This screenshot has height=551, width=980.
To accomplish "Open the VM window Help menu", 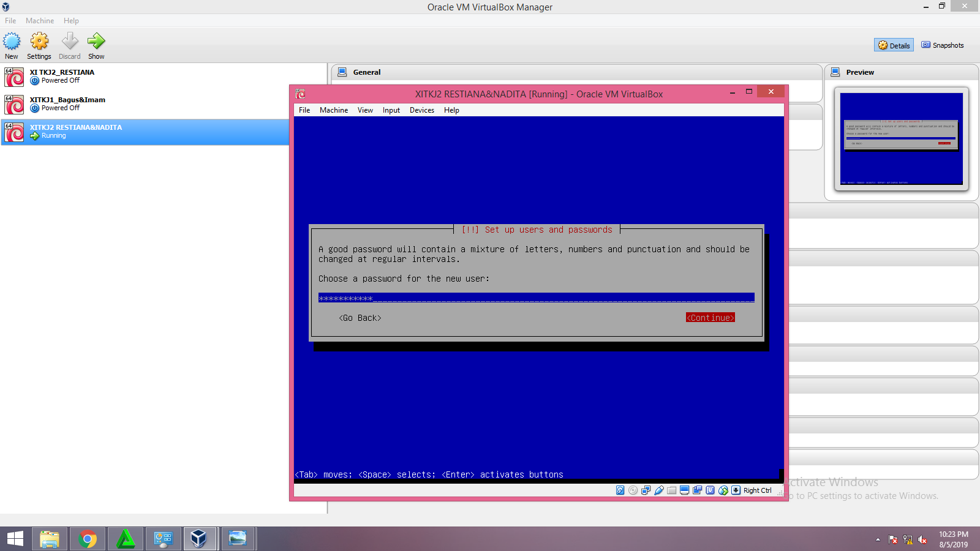I will [451, 110].
